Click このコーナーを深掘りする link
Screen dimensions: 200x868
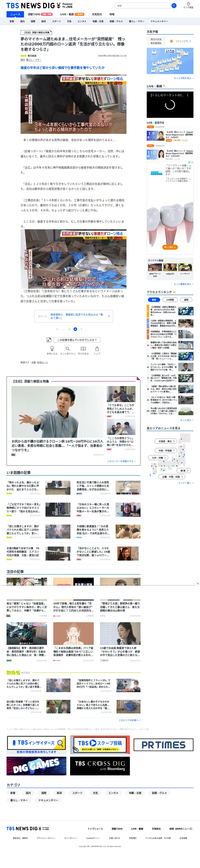121,461
